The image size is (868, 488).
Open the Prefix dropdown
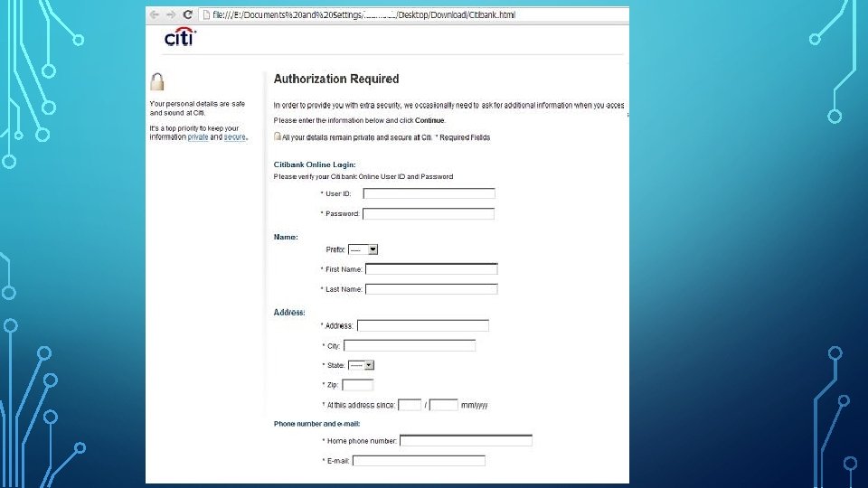[x=363, y=249]
